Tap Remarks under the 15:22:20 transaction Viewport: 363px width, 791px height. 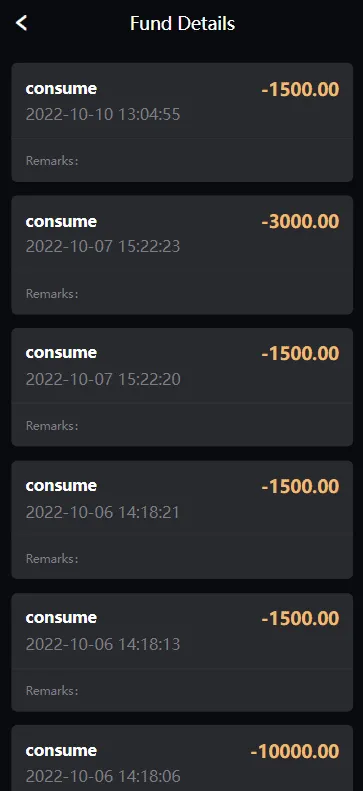(52, 426)
